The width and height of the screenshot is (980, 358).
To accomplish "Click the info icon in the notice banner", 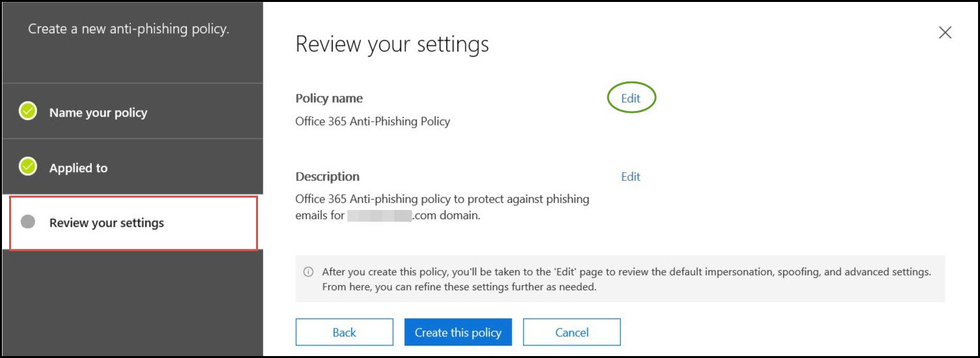I will [x=308, y=272].
